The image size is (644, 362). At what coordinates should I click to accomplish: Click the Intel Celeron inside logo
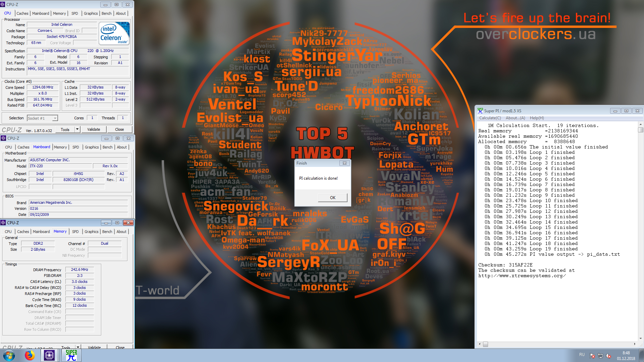(114, 33)
